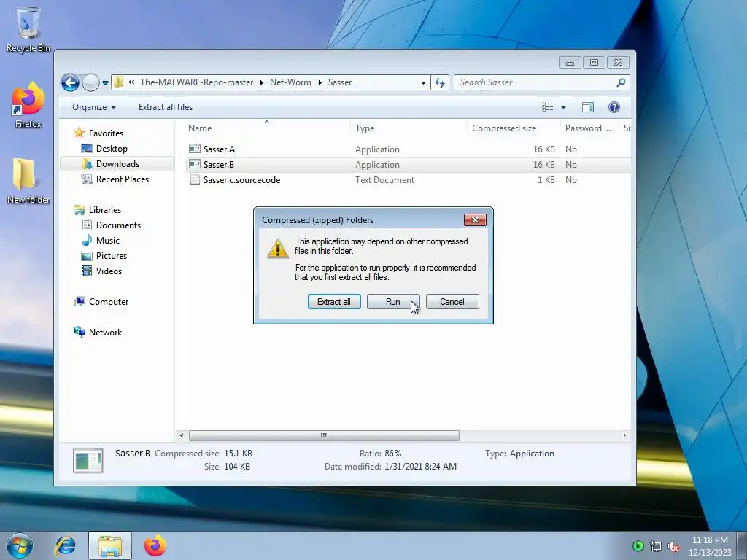This screenshot has width=747, height=560.
Task: Select the Sasser.c.sourcecode file icon
Action: (194, 179)
